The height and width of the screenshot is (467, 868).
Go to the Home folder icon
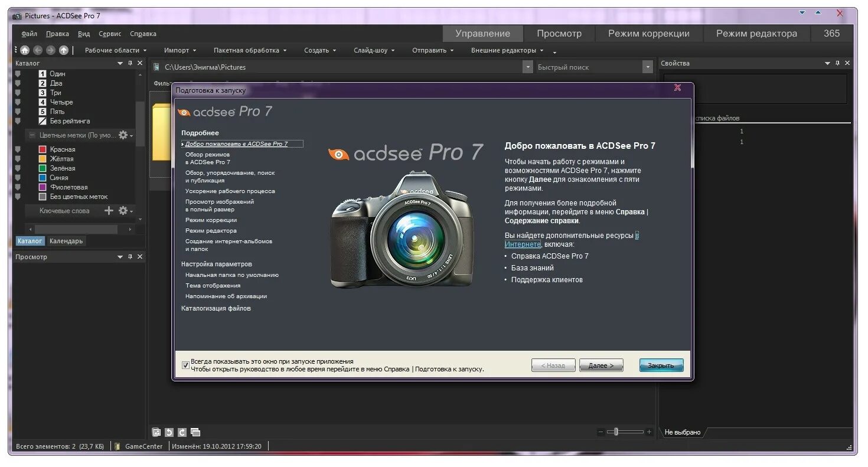(25, 51)
